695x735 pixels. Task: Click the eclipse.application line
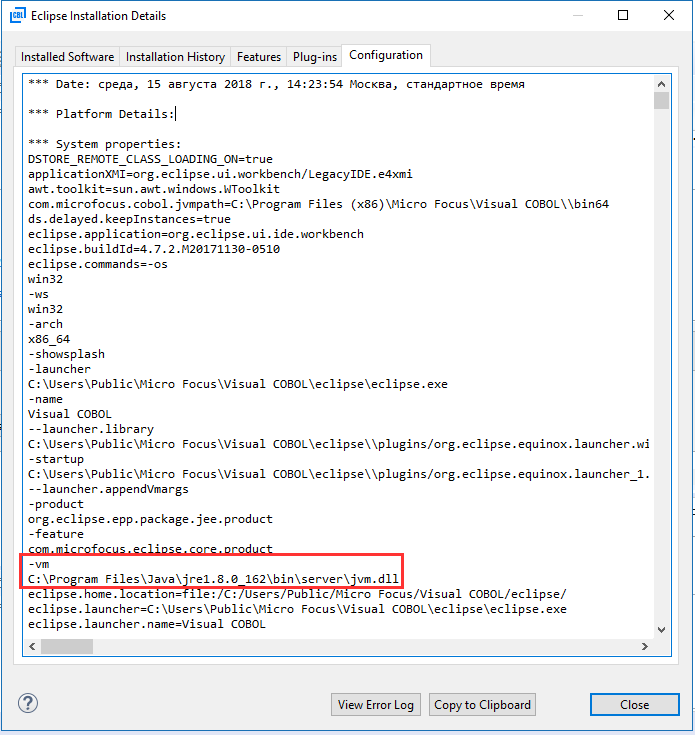point(195,234)
